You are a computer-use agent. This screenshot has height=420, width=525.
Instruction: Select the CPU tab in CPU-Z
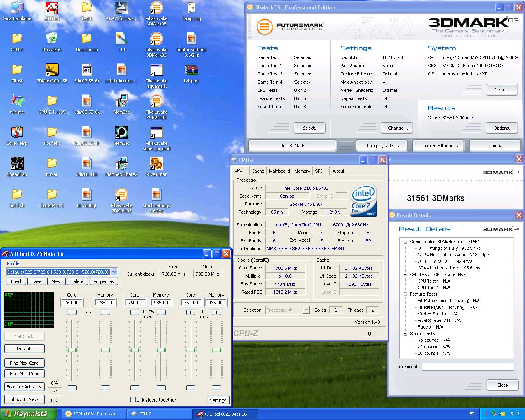point(239,171)
